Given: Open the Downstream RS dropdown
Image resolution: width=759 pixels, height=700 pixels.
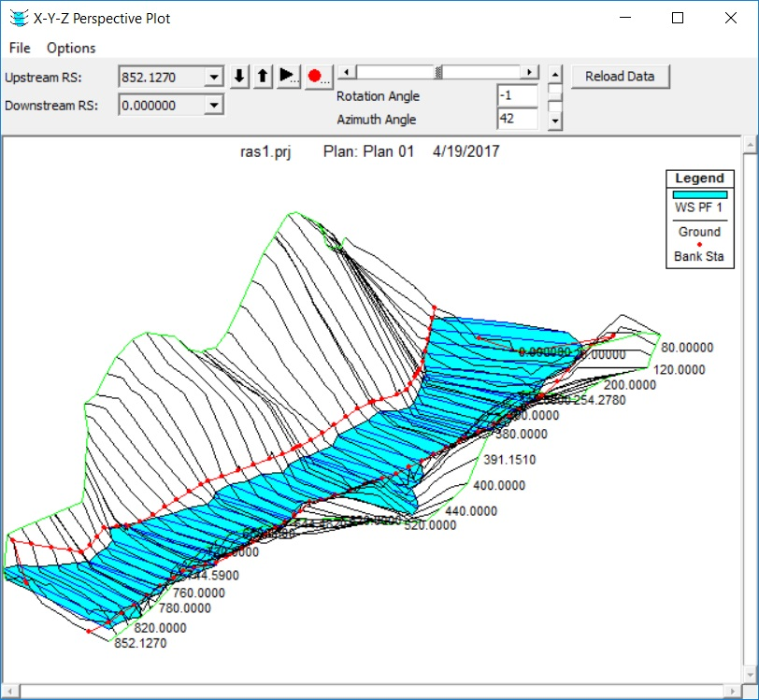Looking at the screenshot, I should pos(214,105).
